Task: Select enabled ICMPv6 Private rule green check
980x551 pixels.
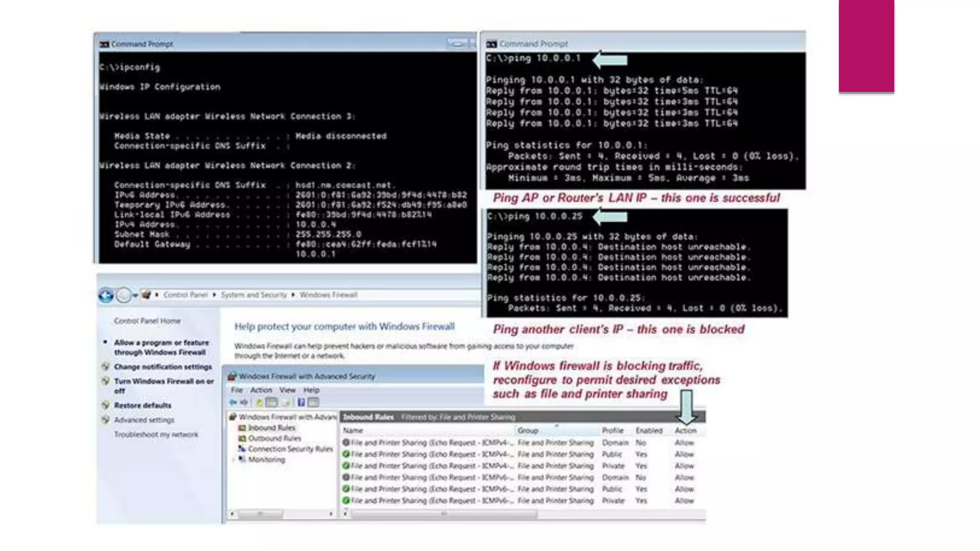Action: (346, 500)
